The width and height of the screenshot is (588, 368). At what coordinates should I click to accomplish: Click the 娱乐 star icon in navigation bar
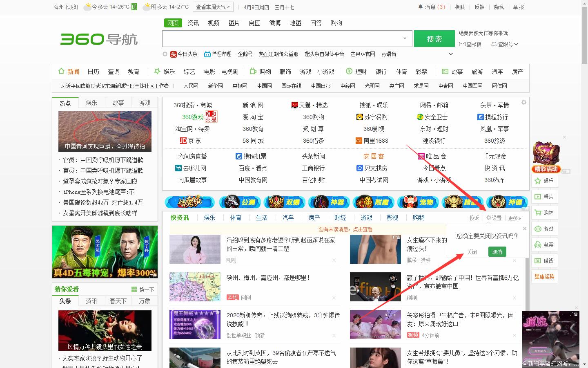click(x=157, y=71)
